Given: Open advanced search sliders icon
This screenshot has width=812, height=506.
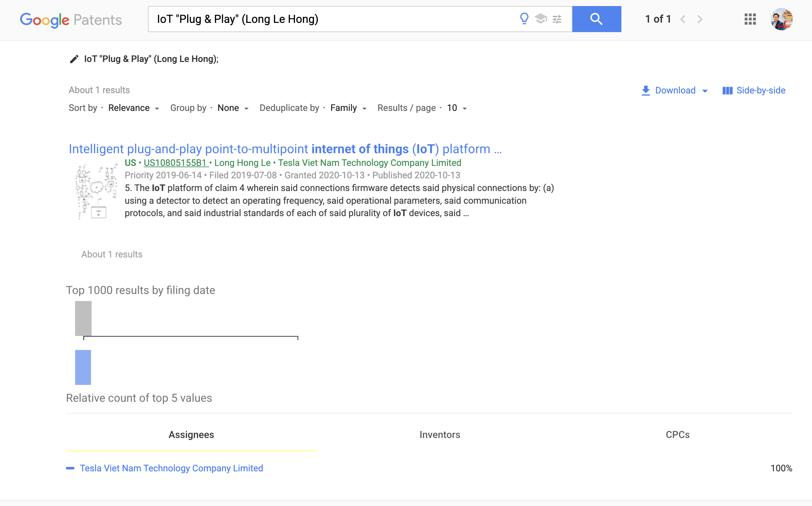Looking at the screenshot, I should pos(557,19).
